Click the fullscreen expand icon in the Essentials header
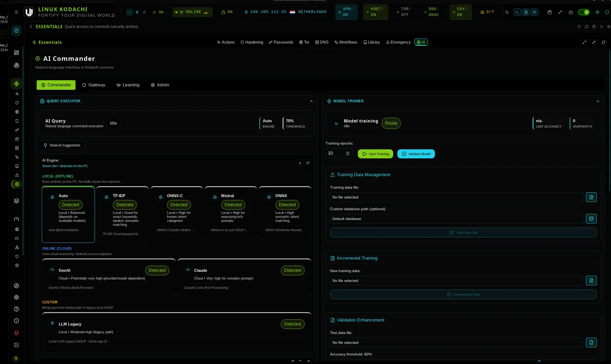The image size is (611, 364). point(584,42)
